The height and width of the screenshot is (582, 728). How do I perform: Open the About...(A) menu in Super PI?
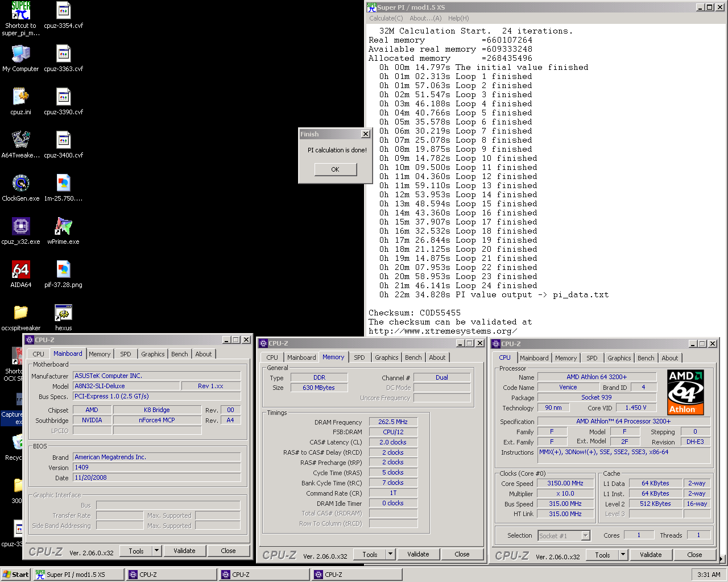tap(425, 18)
